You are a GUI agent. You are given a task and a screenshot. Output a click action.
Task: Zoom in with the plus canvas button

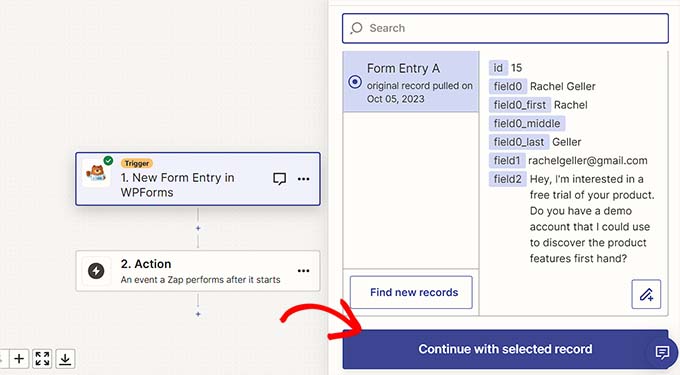(19, 359)
